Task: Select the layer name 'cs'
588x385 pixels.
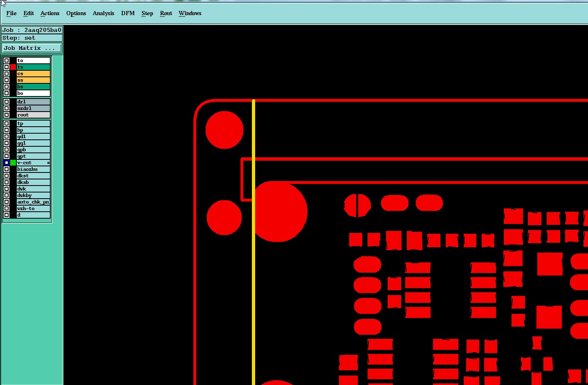Action: pyautogui.click(x=34, y=74)
